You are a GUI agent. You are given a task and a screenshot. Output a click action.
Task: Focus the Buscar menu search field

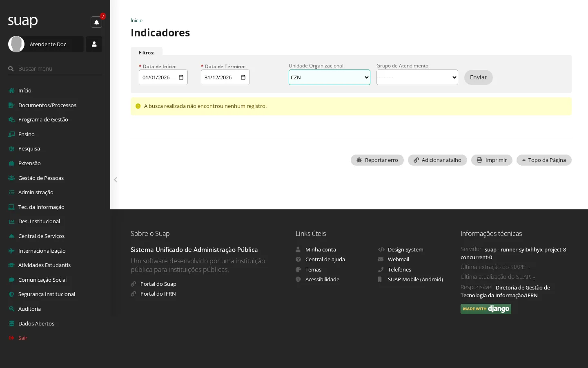[x=55, y=69]
